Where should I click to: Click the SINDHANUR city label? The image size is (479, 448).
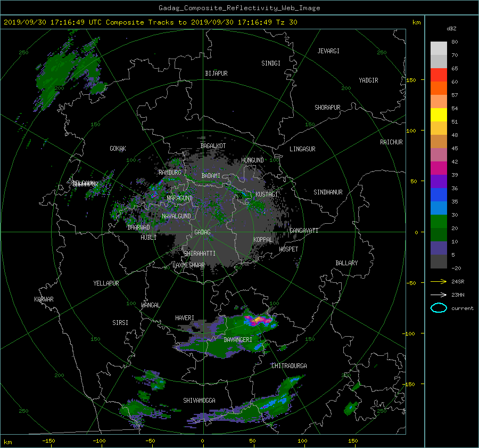[328, 192]
